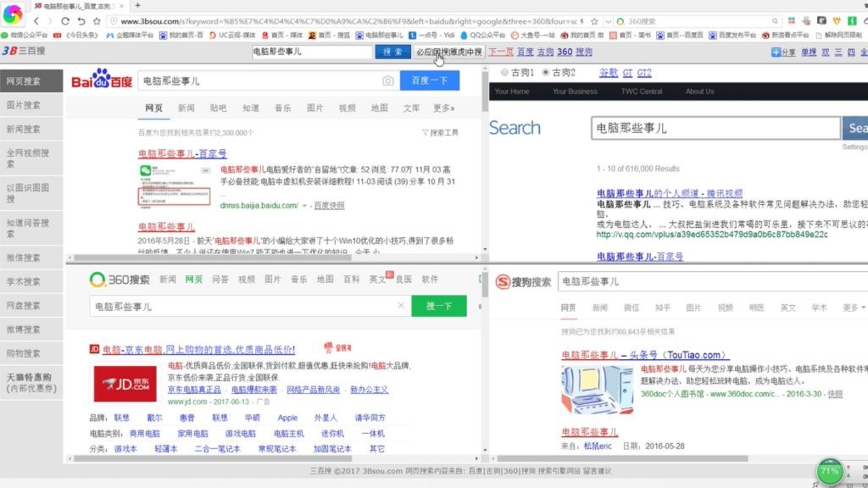Open Sogou 更多 dropdown menu

(853, 308)
